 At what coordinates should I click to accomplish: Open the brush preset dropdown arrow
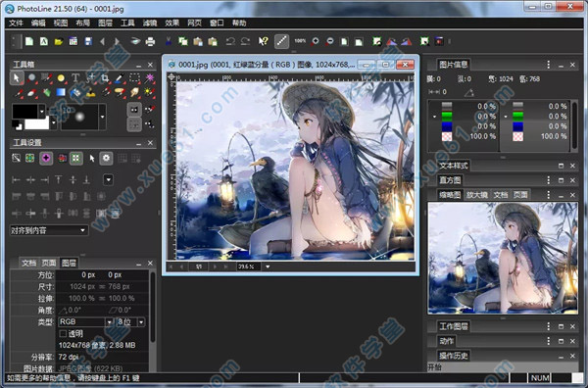(102, 117)
